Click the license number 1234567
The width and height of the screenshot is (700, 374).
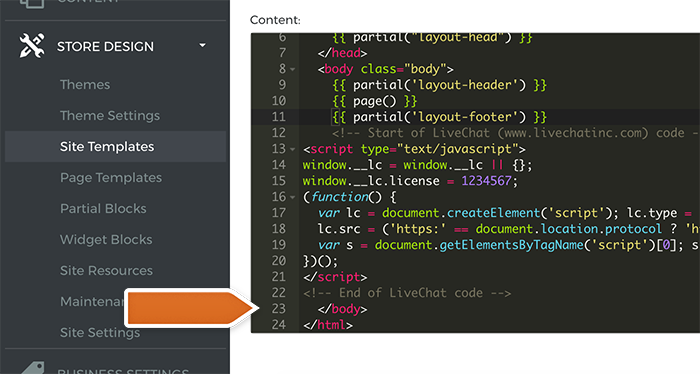tap(486, 181)
